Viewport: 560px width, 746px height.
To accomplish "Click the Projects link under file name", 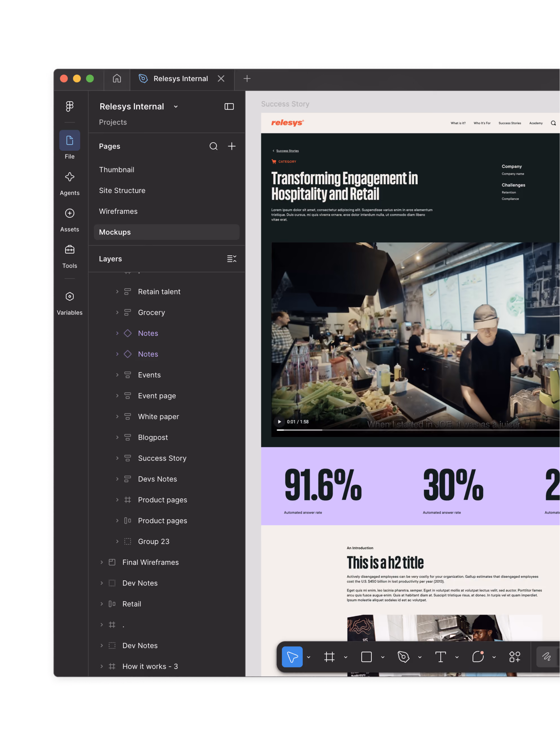I will pos(113,123).
